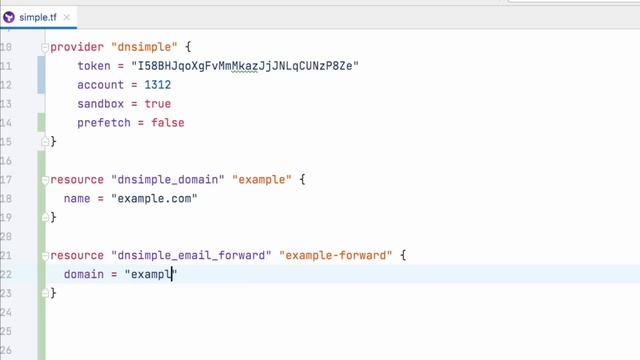Click the "example.com" name string
The image size is (640, 360).
[154, 199]
